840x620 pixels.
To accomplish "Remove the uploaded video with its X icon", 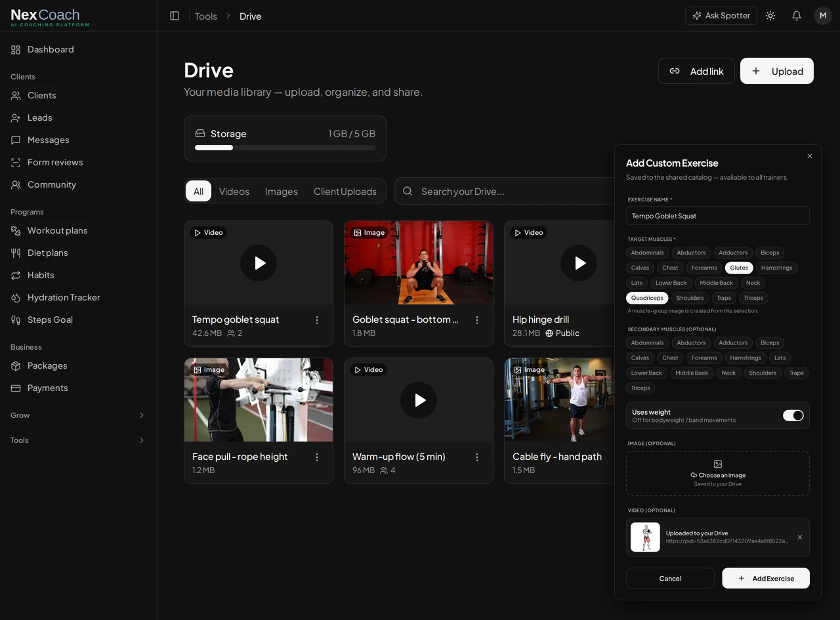I will [800, 537].
